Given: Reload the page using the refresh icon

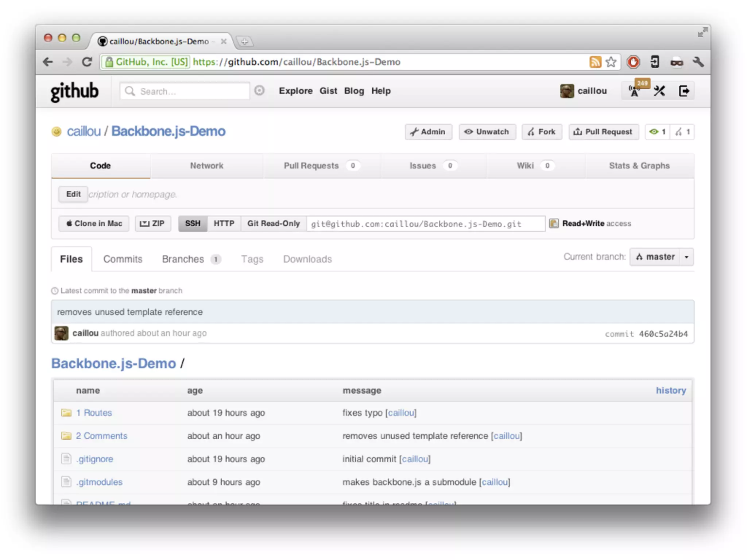Looking at the screenshot, I should pyautogui.click(x=87, y=62).
